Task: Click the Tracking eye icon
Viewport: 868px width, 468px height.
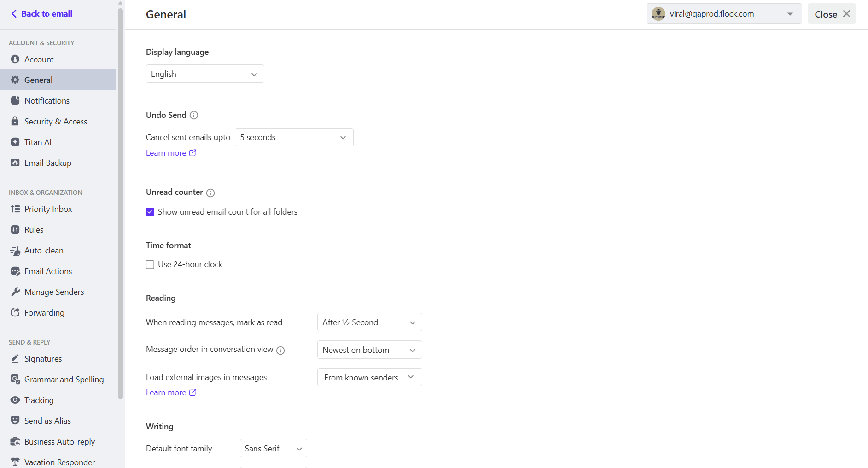Action: 15,400
